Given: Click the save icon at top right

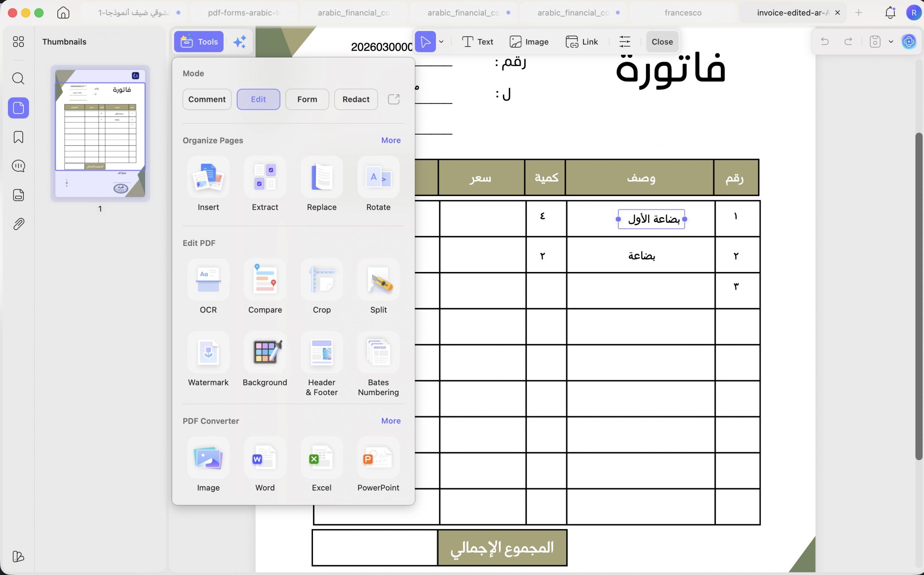Looking at the screenshot, I should (875, 42).
